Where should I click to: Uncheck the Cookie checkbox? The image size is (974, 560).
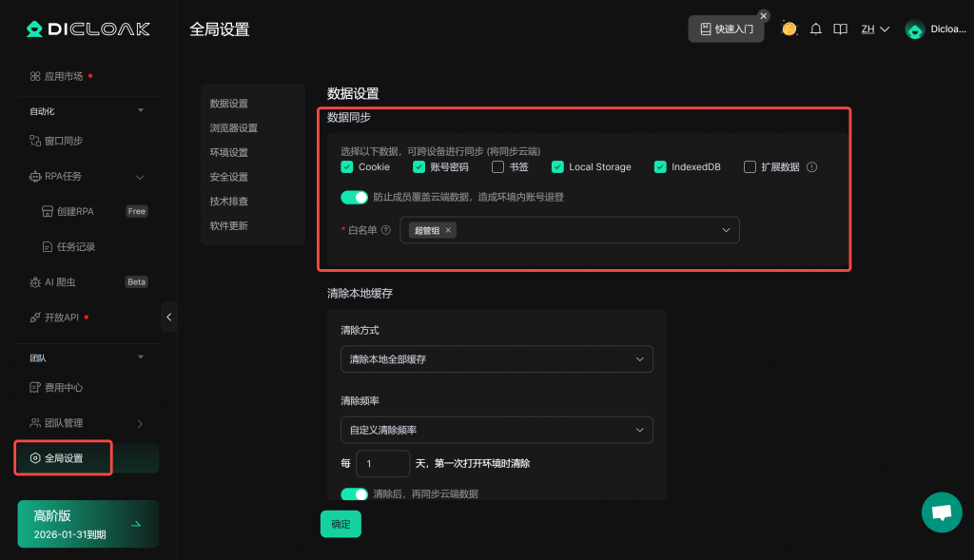click(x=347, y=167)
